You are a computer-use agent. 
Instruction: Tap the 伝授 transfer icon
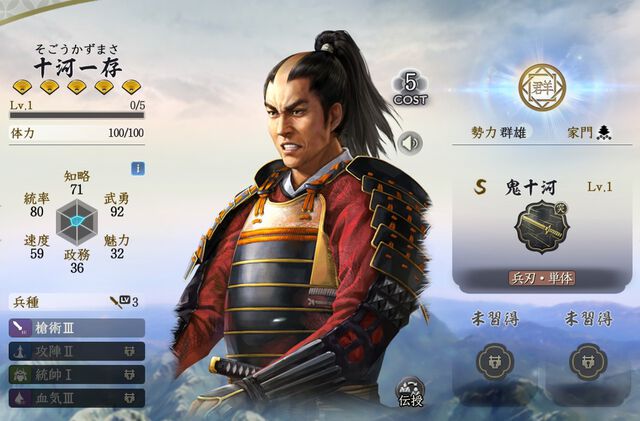point(411,393)
